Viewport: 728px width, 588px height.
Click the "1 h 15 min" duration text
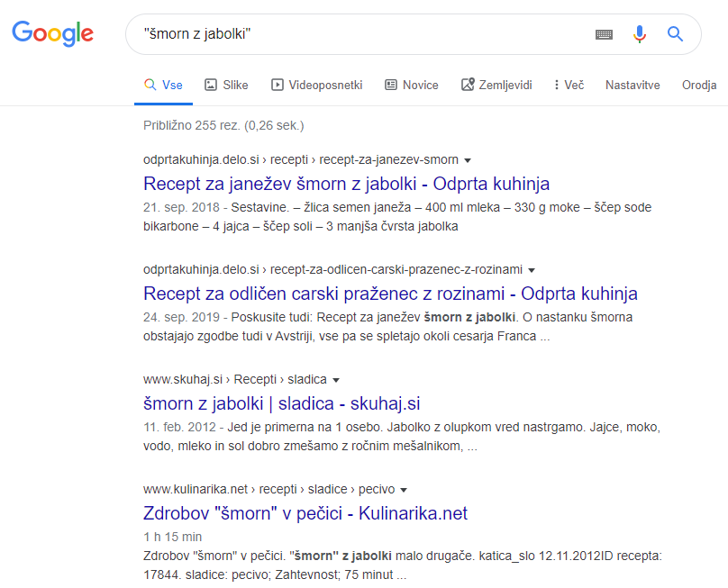pos(173,537)
